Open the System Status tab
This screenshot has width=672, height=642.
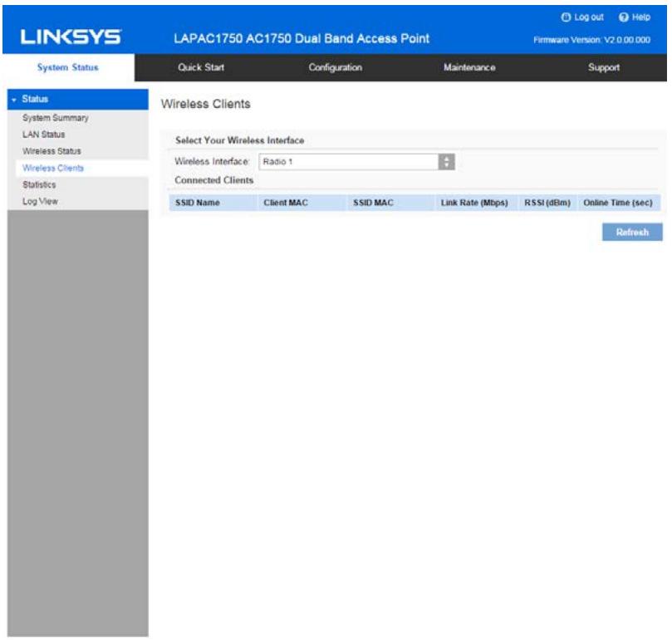coord(68,67)
